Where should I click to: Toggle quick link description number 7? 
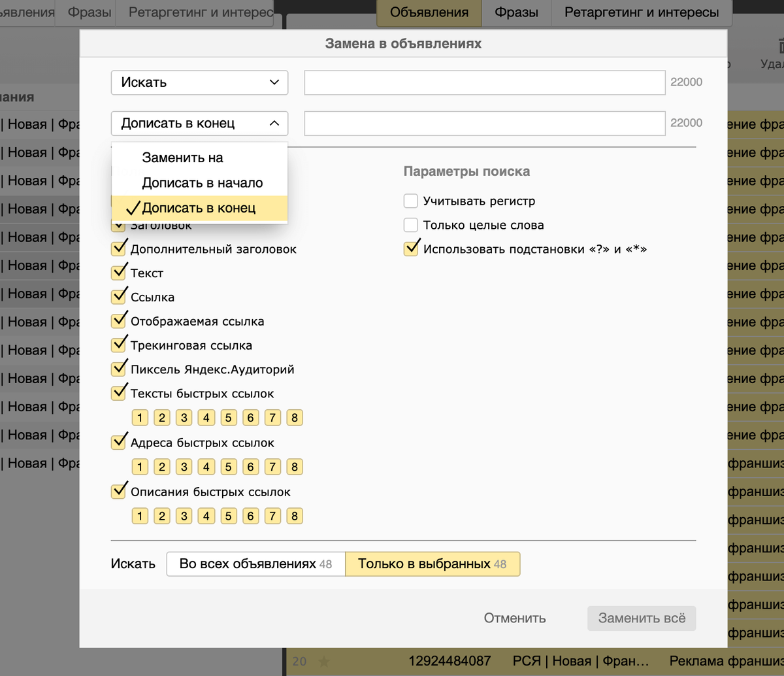[272, 516]
